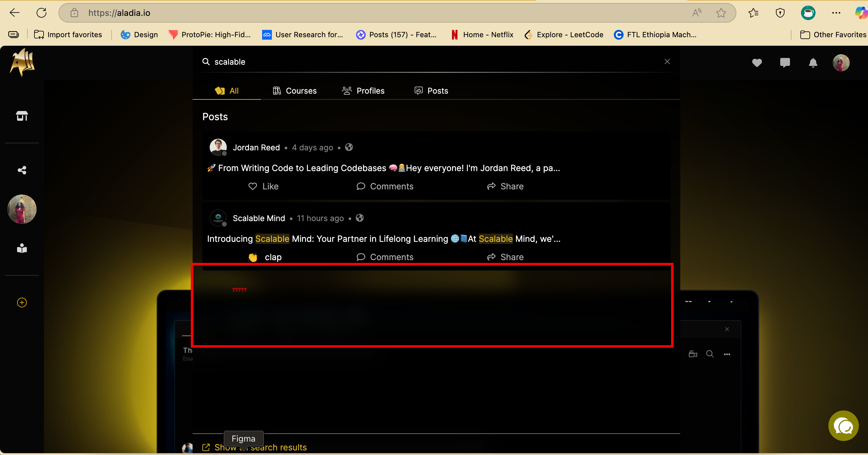Viewport: 868px width, 455px height.
Task: Open three-dots menu in background panel
Action: pyautogui.click(x=727, y=354)
